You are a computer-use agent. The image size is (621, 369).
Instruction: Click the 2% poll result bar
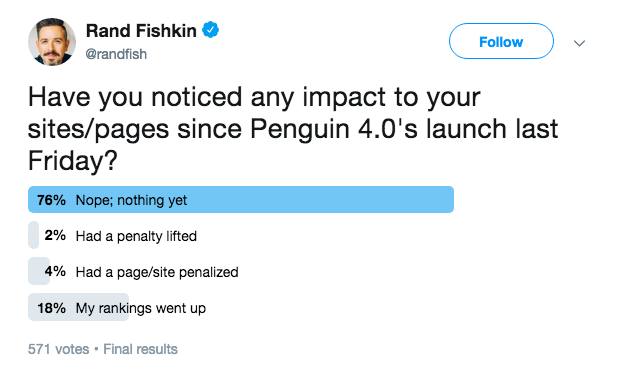point(34,235)
